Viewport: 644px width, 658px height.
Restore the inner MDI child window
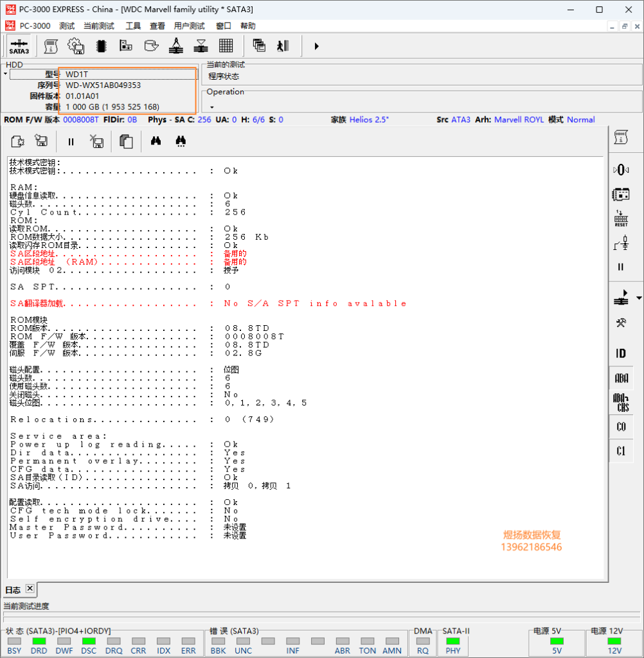pyautogui.click(x=625, y=26)
